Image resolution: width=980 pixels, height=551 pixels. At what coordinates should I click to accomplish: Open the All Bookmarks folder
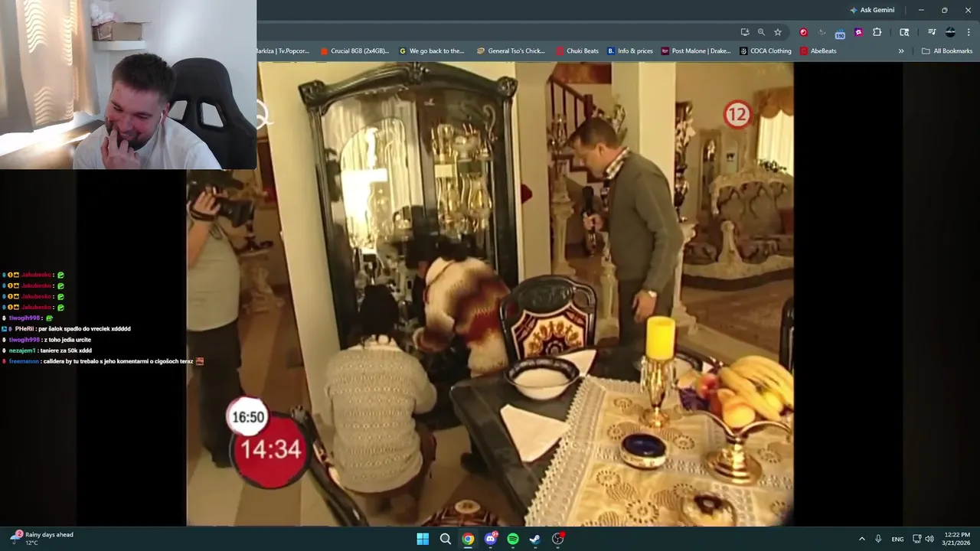(x=947, y=51)
